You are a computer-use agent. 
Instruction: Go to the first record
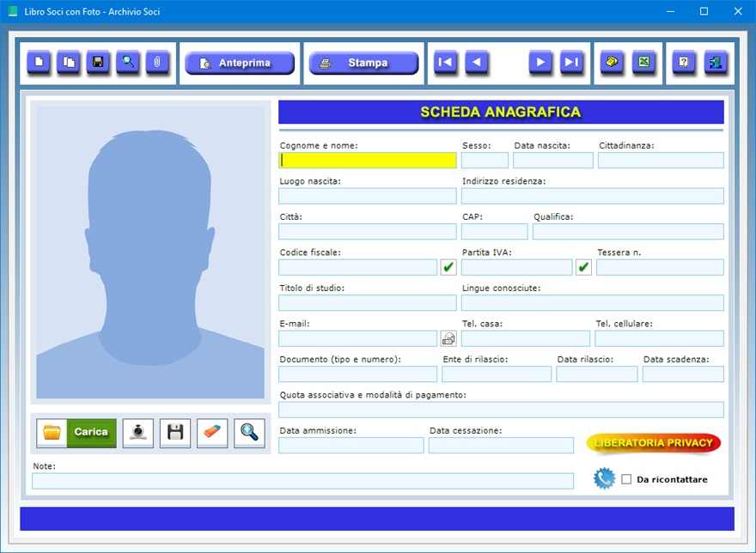[x=446, y=63]
